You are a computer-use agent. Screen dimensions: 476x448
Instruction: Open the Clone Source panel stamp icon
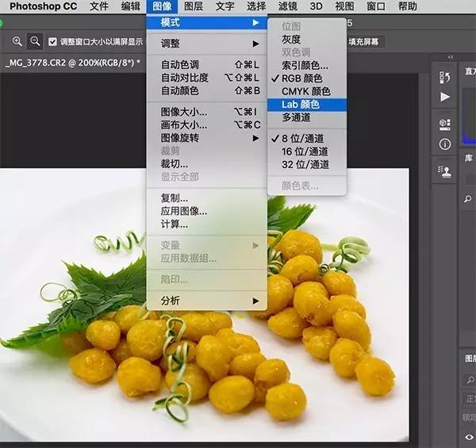click(x=445, y=171)
